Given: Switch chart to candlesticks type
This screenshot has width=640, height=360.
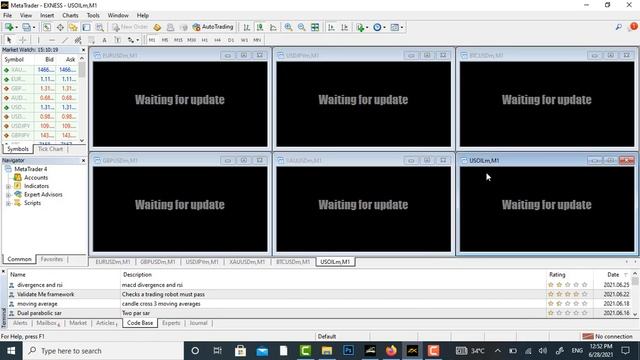Looking at the screenshot, I should (x=260, y=27).
